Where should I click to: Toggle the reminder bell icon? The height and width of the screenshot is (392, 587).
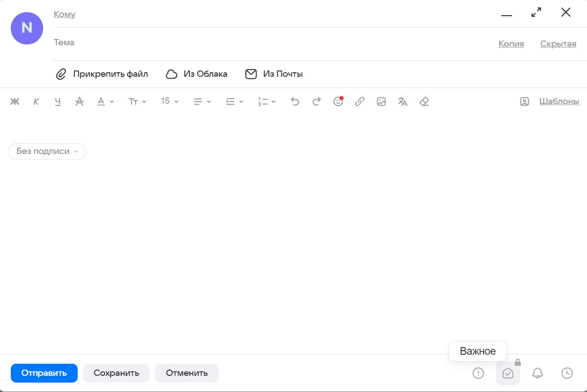pyautogui.click(x=538, y=373)
